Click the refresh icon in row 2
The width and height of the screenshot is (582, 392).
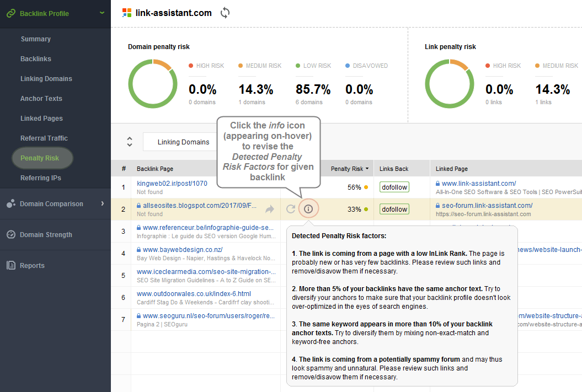[291, 209]
